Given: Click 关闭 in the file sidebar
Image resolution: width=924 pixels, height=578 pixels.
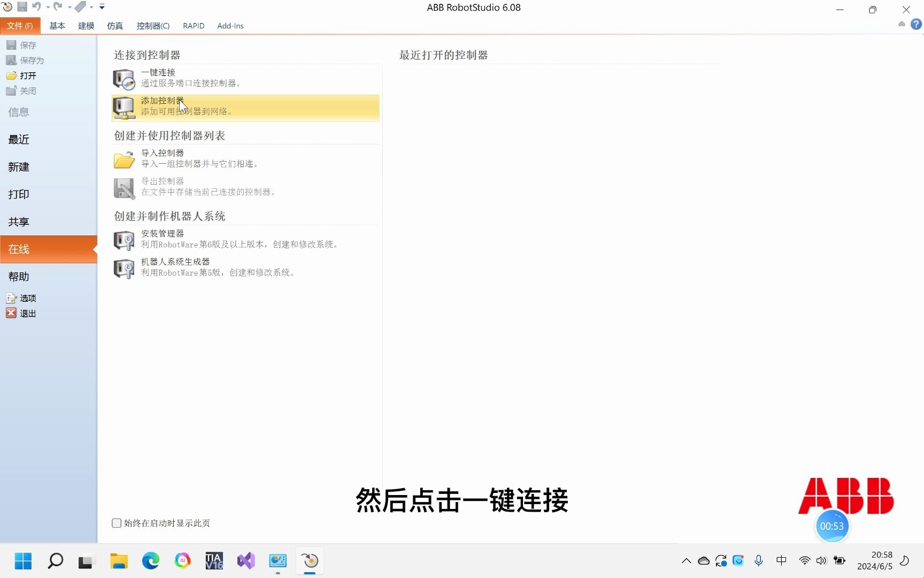Looking at the screenshot, I should (x=22, y=91).
